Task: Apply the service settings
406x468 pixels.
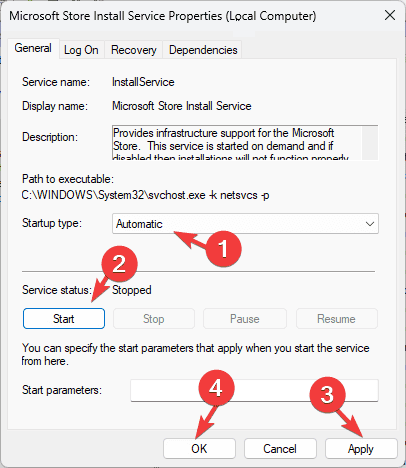Action: tap(361, 449)
